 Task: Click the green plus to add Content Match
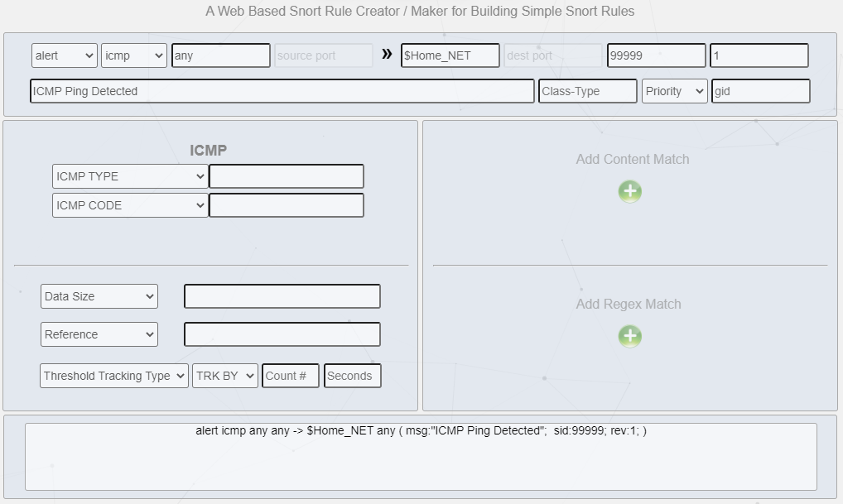(x=630, y=191)
